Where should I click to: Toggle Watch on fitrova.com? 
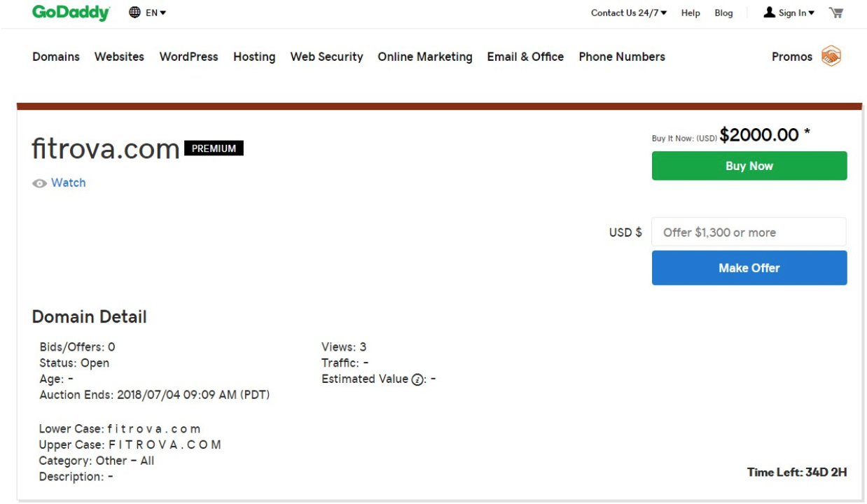(x=59, y=183)
